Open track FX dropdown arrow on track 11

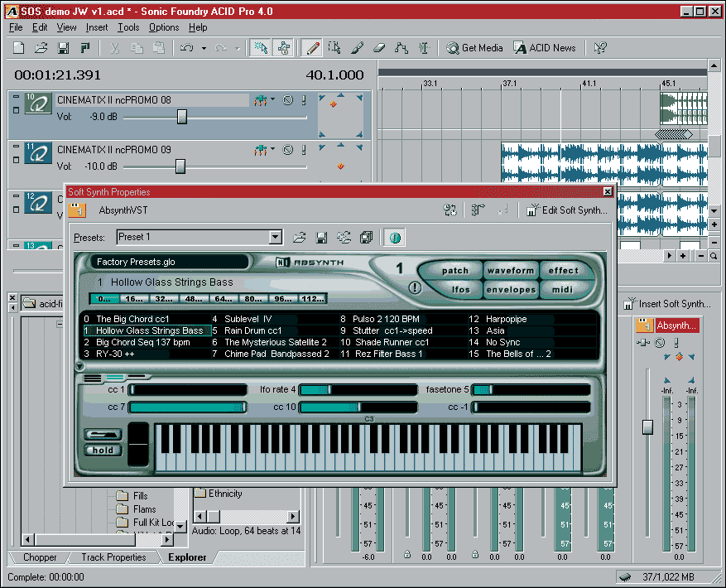pos(272,149)
